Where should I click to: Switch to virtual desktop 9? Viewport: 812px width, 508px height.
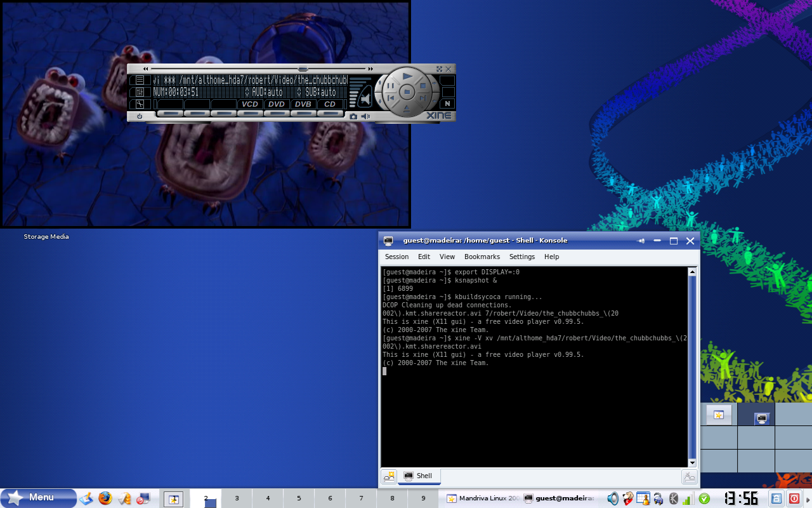tap(423, 498)
